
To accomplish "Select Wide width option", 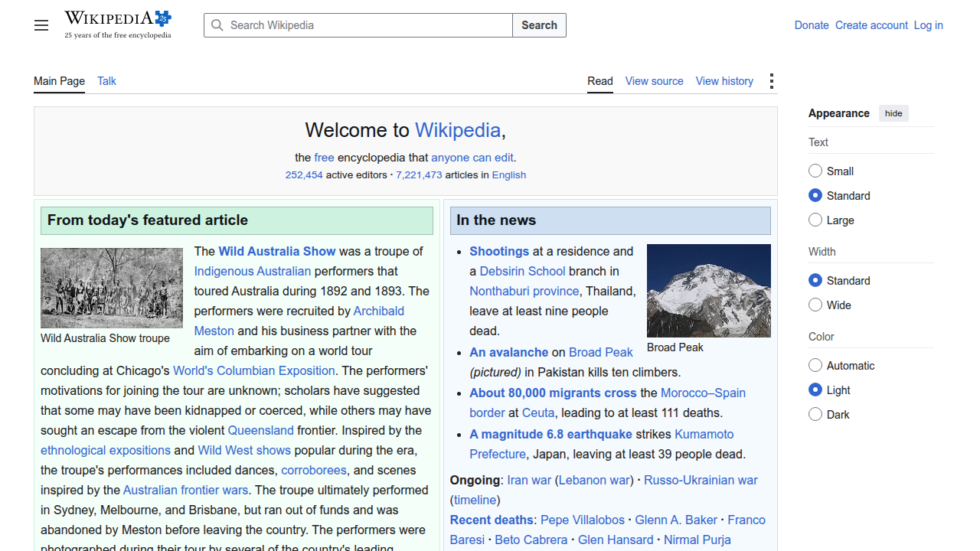I will pyautogui.click(x=815, y=305).
